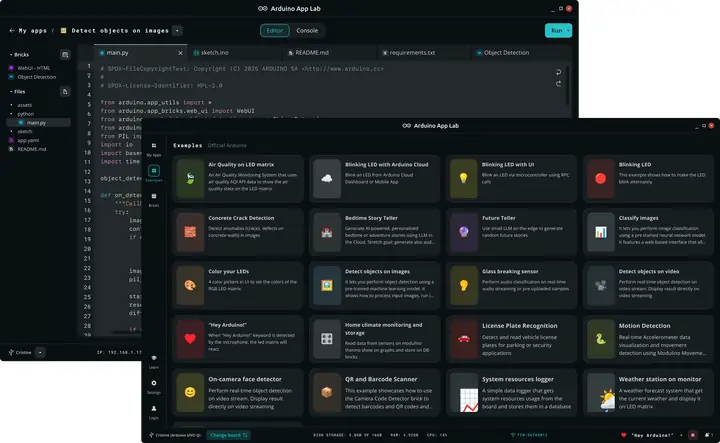Click the undo icon in the code editor
This screenshot has width=720, height=443.
click(558, 72)
